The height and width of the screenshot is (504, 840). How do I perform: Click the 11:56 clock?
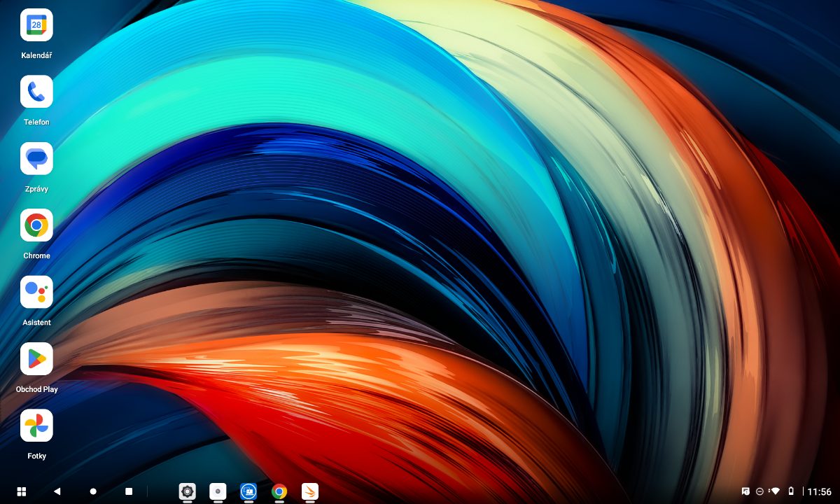(819, 491)
